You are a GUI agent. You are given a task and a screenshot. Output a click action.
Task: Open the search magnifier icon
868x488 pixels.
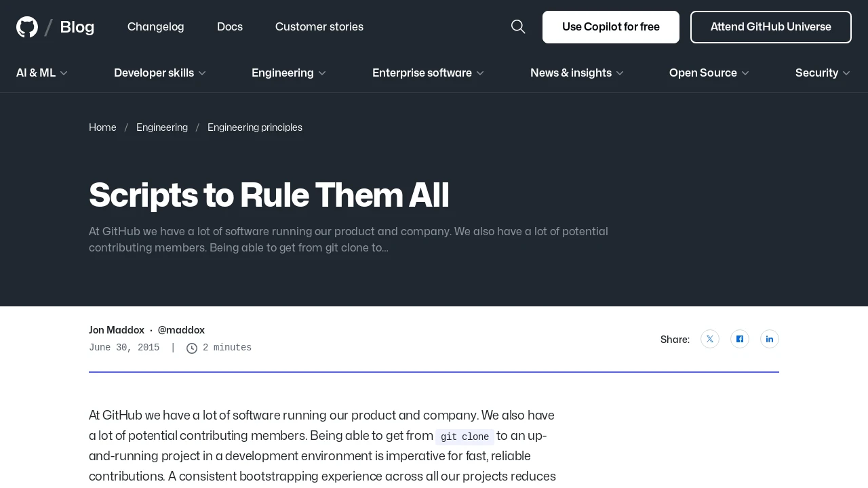click(518, 27)
